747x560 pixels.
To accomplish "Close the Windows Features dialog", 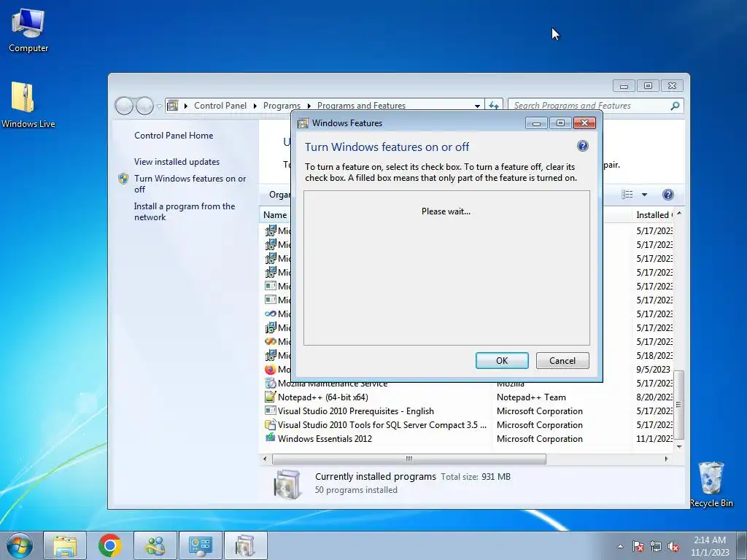I will tap(584, 123).
